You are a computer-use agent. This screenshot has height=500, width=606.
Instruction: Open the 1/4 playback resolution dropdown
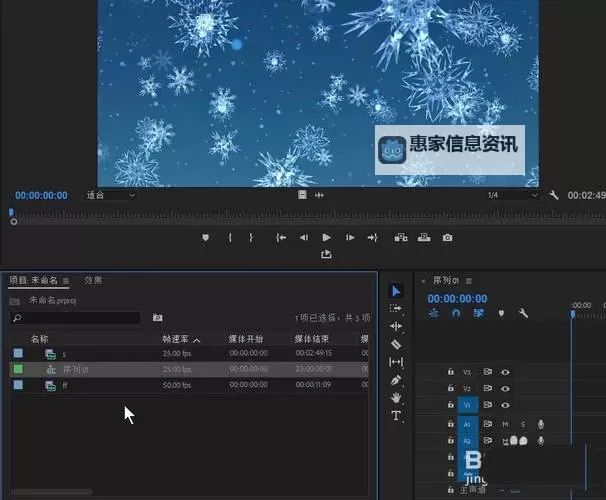tap(508, 195)
